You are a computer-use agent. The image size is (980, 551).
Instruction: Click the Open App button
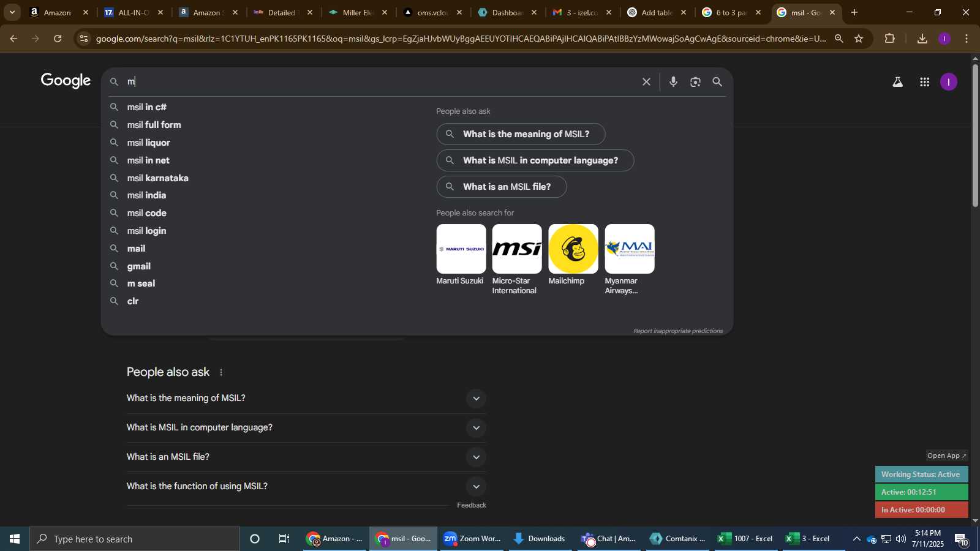[947, 455]
